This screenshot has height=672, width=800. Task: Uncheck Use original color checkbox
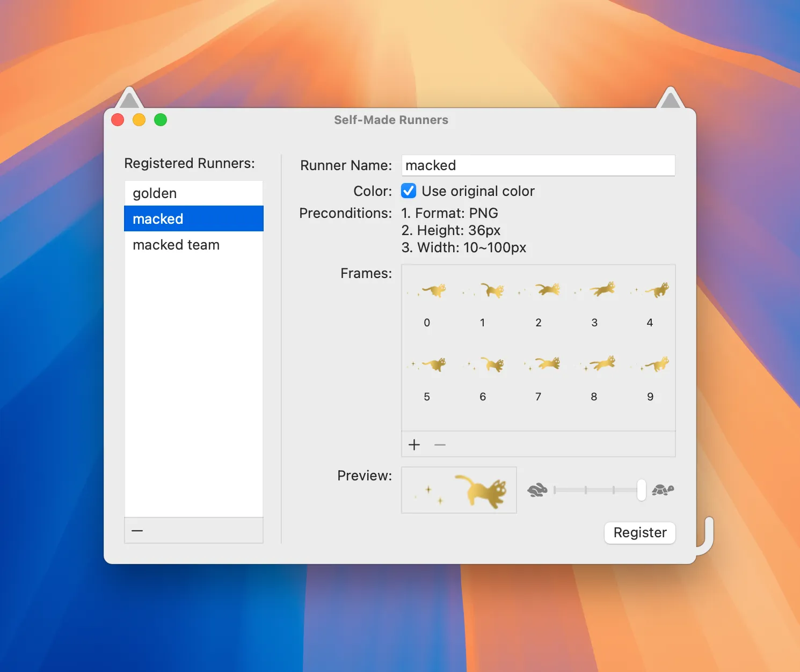(409, 191)
